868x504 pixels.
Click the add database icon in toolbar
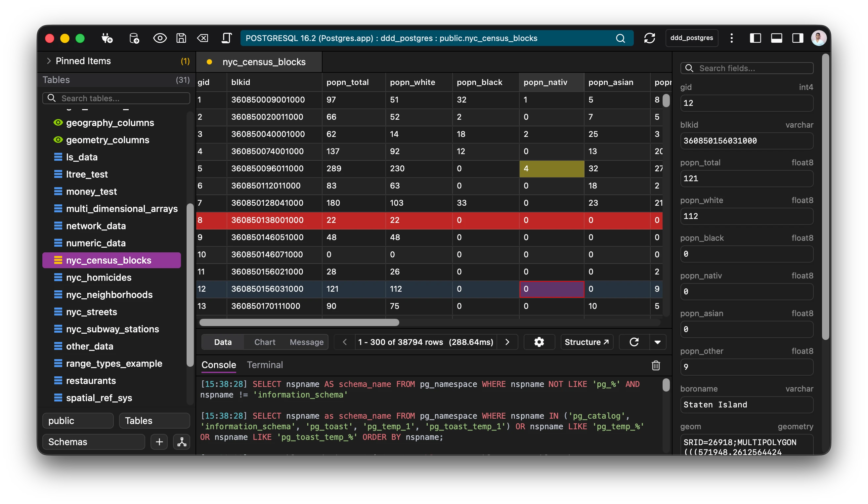coord(134,38)
